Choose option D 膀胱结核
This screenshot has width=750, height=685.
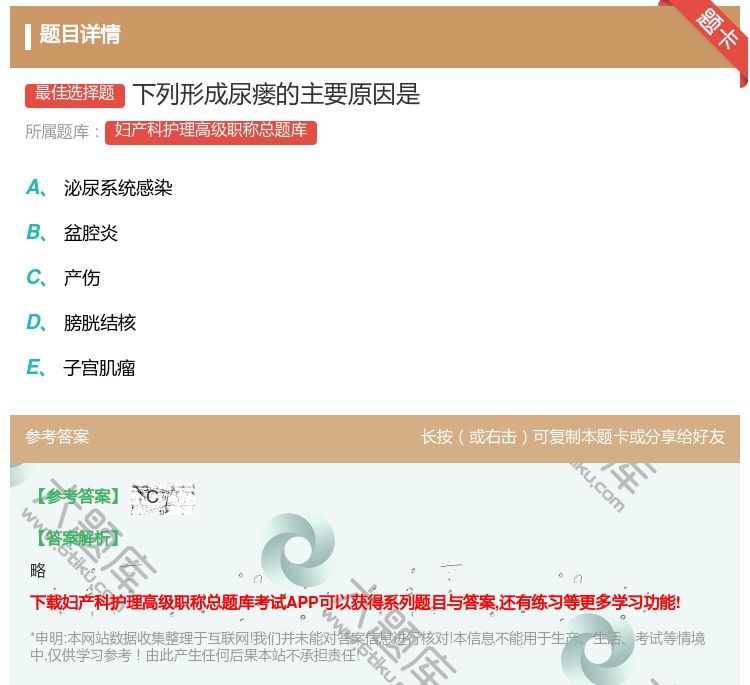tap(81, 323)
